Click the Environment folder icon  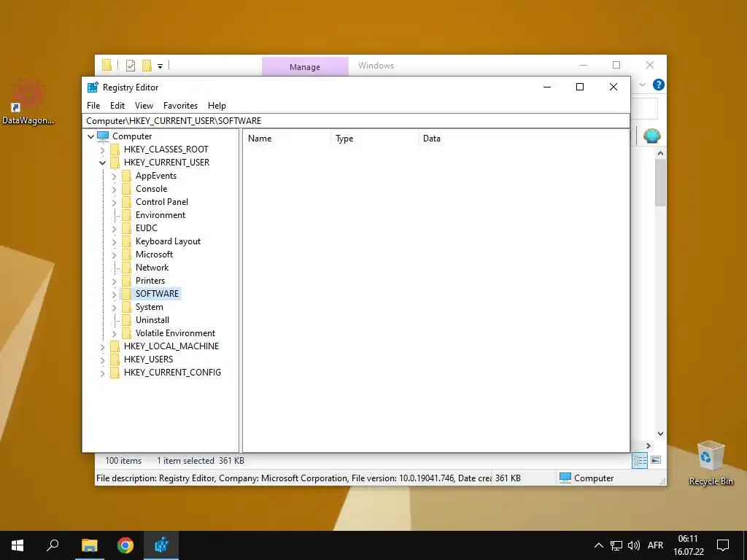[126, 215]
